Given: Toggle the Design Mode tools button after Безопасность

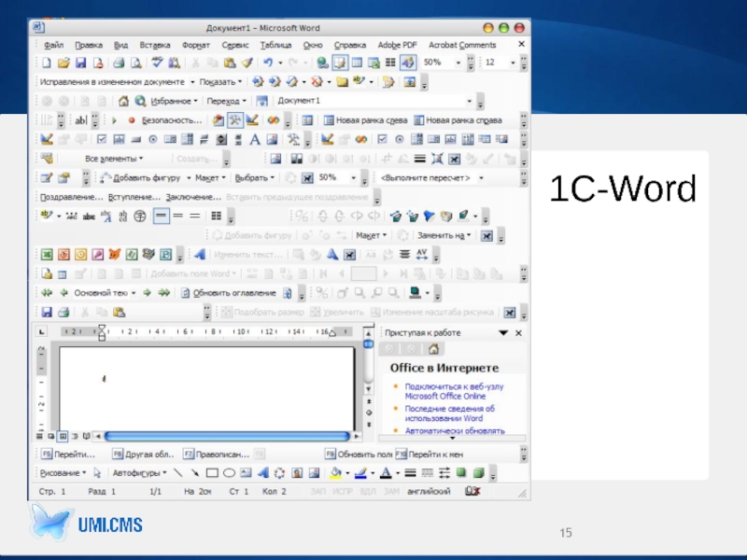Looking at the screenshot, I should pyautogui.click(x=235, y=120).
